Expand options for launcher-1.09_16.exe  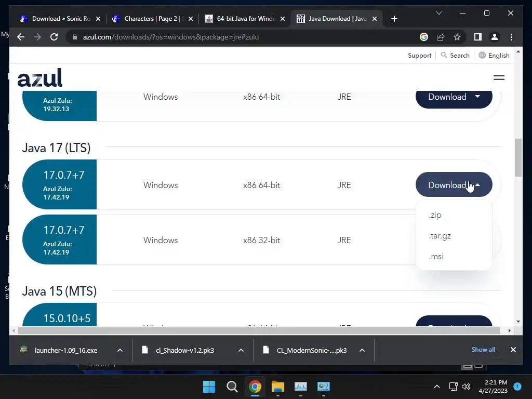[x=120, y=350]
